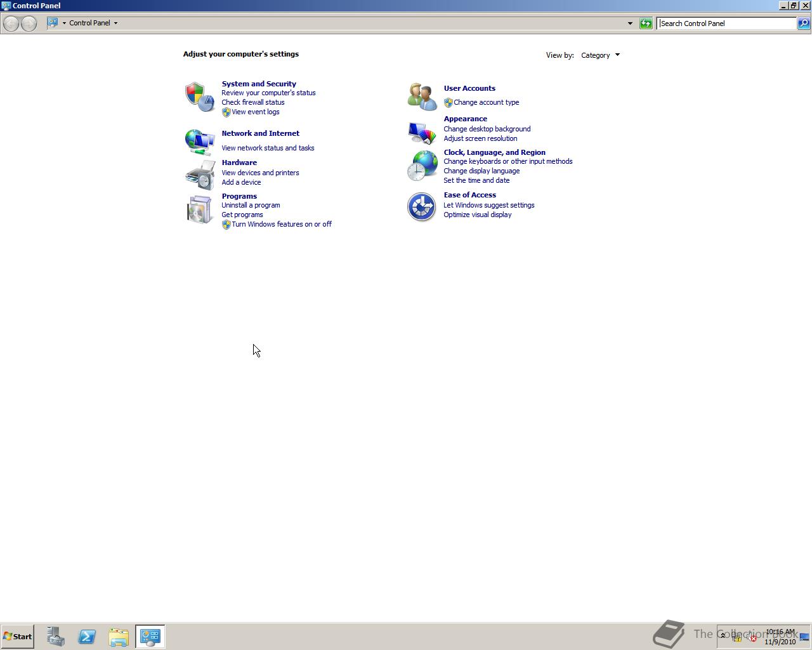Click Change account type link
Image resolution: width=812 pixels, height=650 pixels.
pyautogui.click(x=487, y=102)
